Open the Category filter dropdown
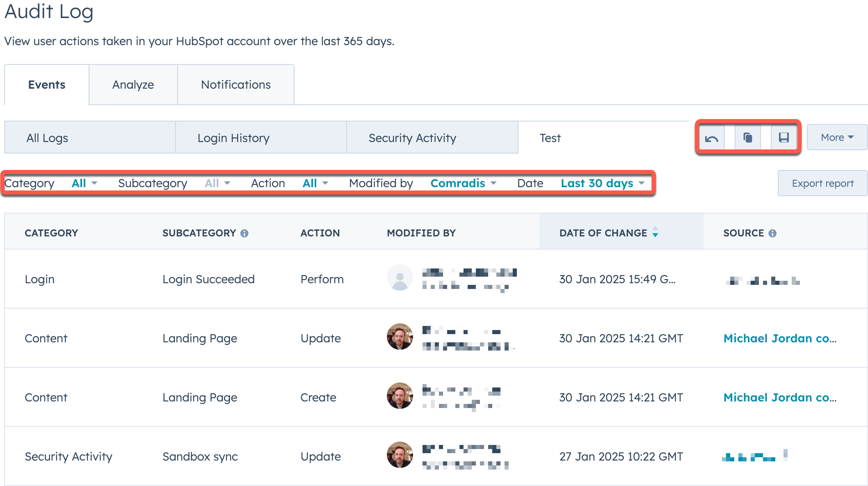This screenshot has height=486, width=868. point(85,183)
